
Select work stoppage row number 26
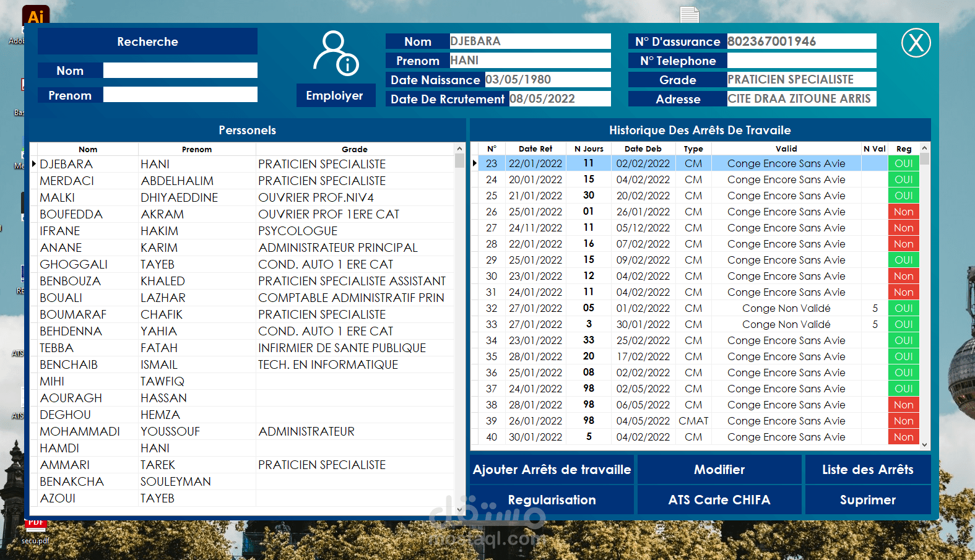695,212
